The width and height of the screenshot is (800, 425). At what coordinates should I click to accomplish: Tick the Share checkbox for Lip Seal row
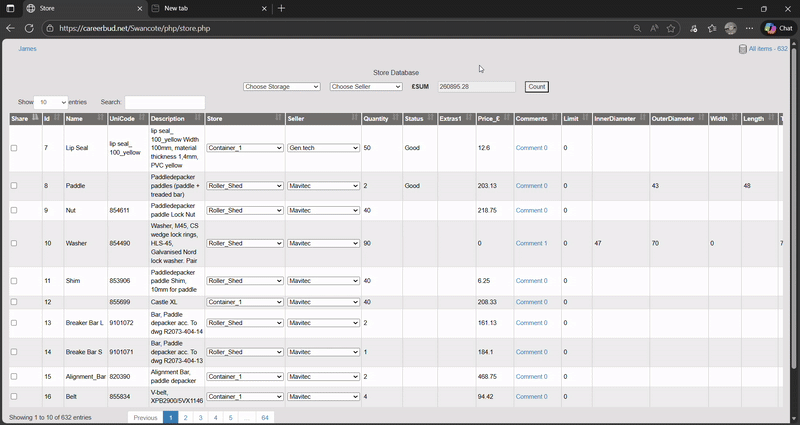point(14,148)
